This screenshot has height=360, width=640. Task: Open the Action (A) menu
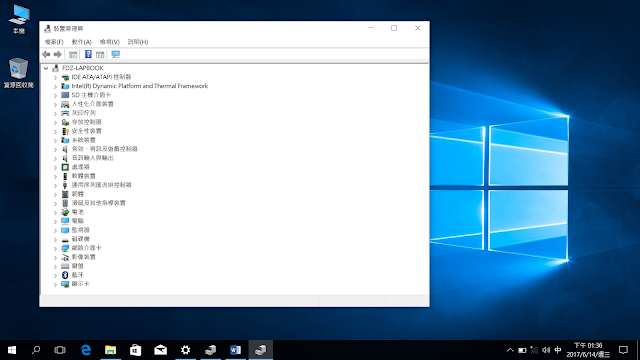(82, 42)
